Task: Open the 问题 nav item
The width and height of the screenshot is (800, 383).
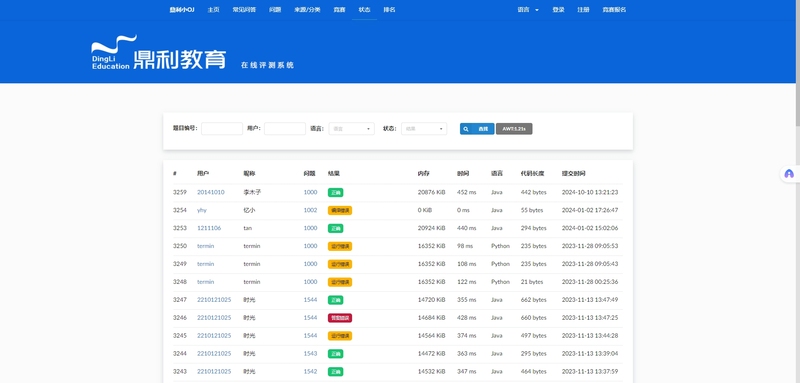Action: (275, 10)
